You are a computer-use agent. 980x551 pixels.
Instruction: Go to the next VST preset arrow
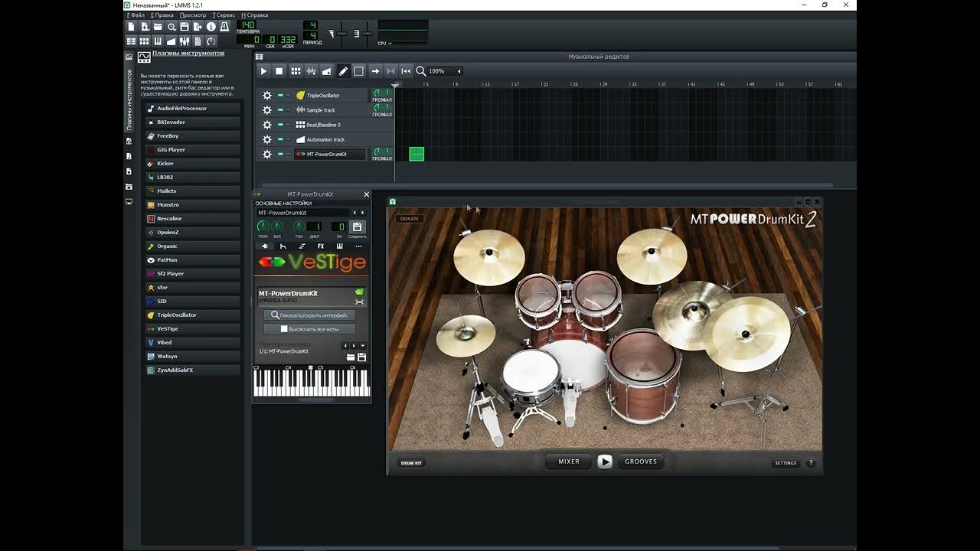(x=354, y=346)
